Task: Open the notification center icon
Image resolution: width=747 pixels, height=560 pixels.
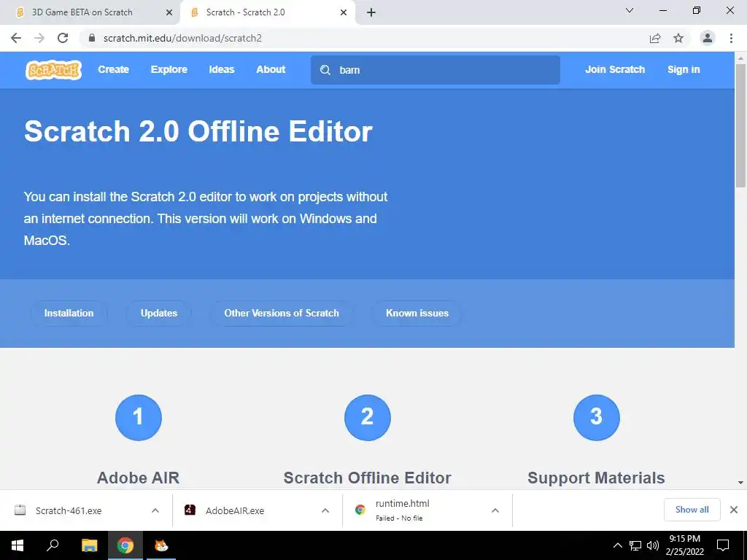Action: click(x=723, y=545)
